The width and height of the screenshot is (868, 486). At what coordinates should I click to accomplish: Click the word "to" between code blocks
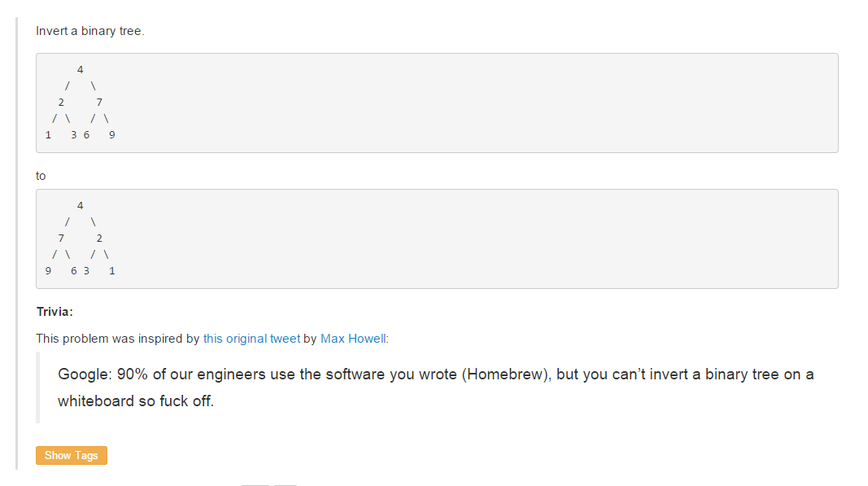click(x=41, y=176)
